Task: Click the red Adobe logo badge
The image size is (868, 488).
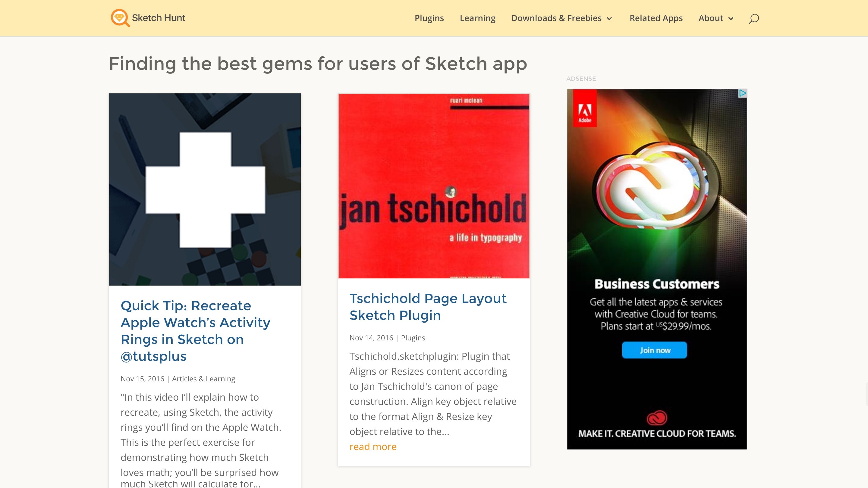Action: click(x=585, y=108)
